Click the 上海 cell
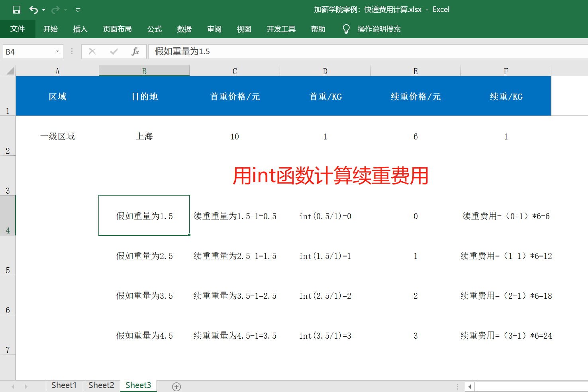Screen dimensions: 588x392 point(144,136)
